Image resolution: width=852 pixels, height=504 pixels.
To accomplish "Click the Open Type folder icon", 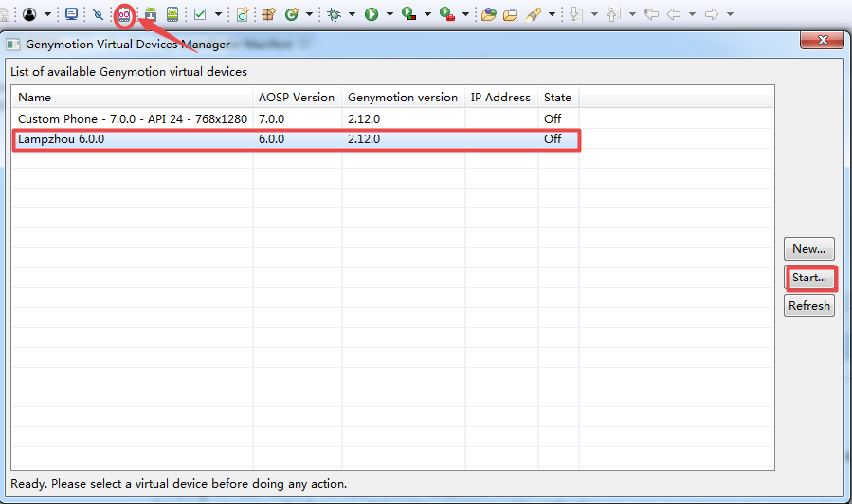I will (x=488, y=14).
